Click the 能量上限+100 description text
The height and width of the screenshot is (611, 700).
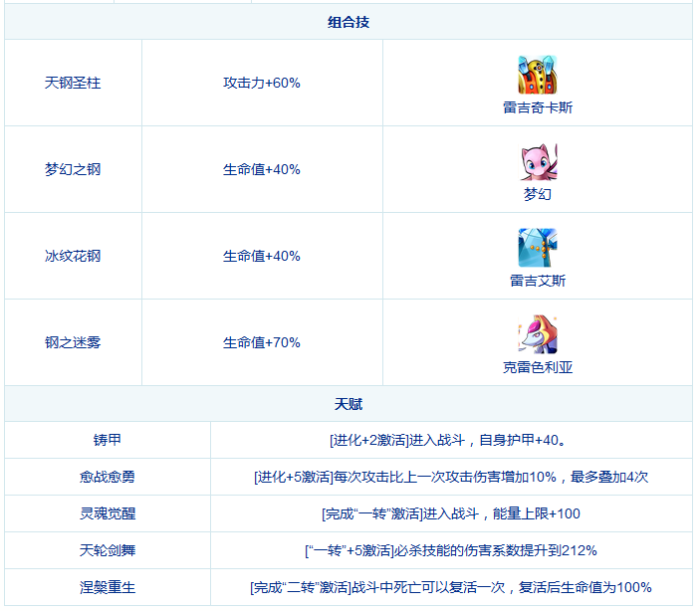pyautogui.click(x=537, y=513)
